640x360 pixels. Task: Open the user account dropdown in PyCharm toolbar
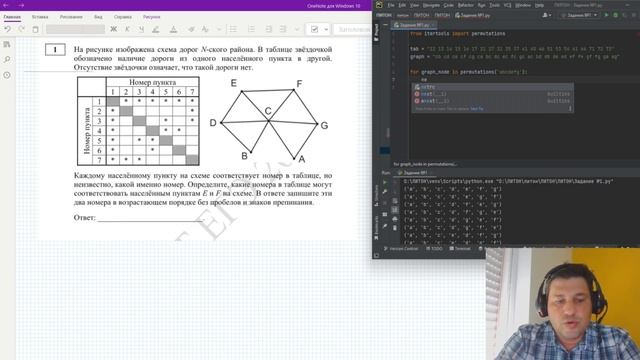pyautogui.click(x=547, y=15)
